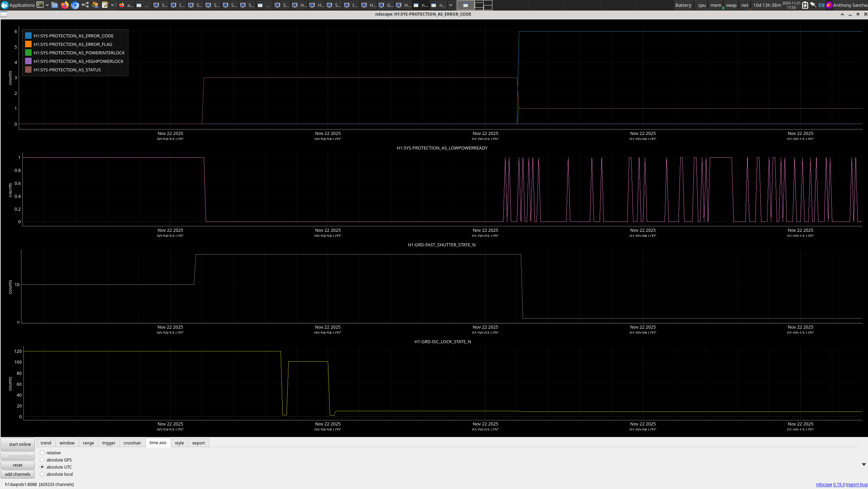Choose absolute local time axis
Viewport: 868px width, 489px height.
click(x=42, y=474)
